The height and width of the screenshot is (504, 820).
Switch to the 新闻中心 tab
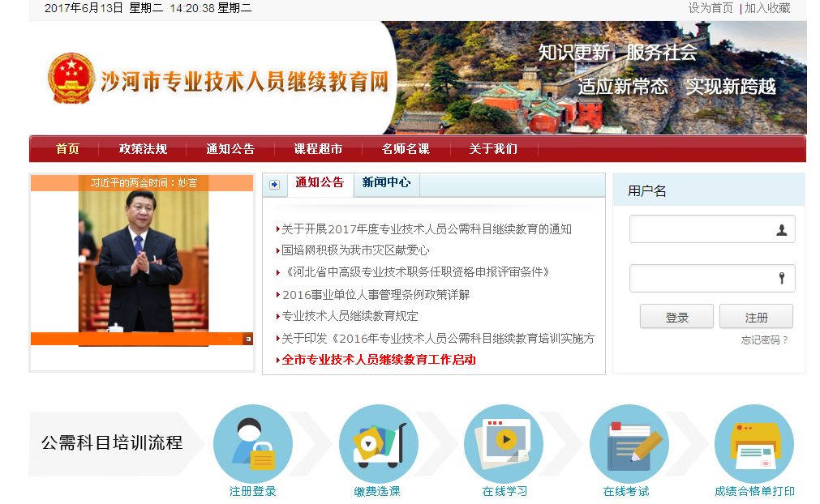(386, 183)
